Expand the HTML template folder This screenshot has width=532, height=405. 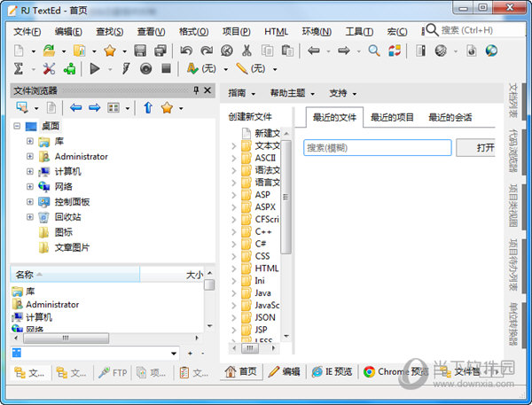(234, 269)
